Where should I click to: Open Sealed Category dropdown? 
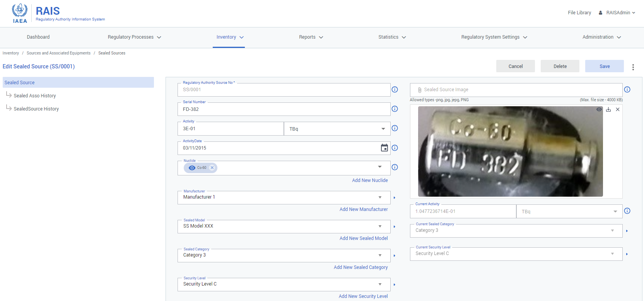pos(284,255)
